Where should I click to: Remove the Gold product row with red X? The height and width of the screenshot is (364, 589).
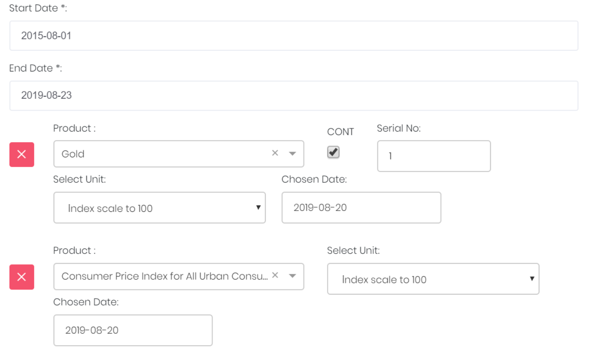22,154
